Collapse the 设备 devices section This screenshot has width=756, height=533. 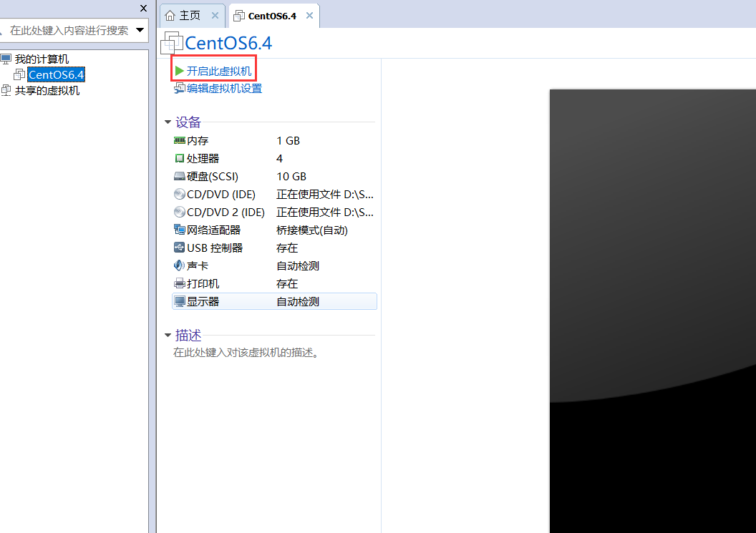point(168,122)
